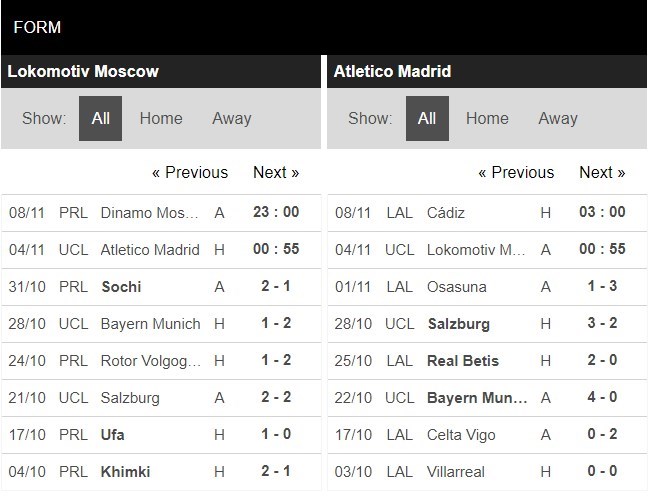This screenshot has width=650, height=496.
Task: Select the Osasuna match score 1 - 3
Action: (603, 287)
